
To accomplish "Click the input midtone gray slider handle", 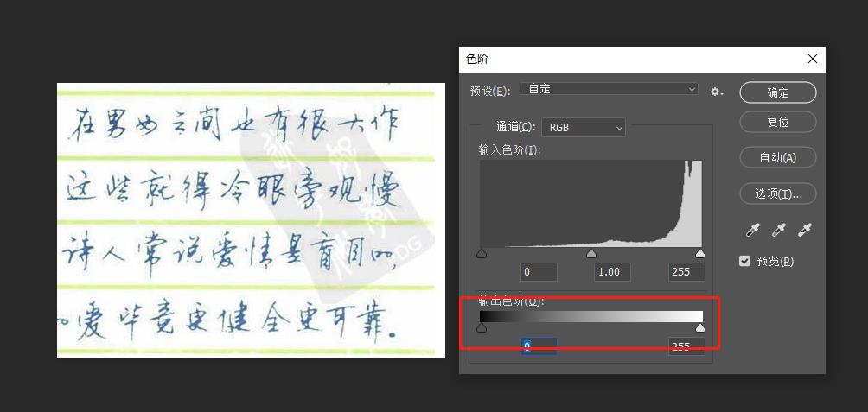I will (x=591, y=254).
